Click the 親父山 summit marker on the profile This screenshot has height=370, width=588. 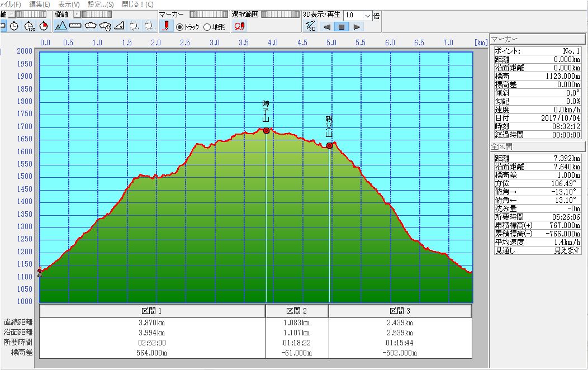pyautogui.click(x=329, y=145)
